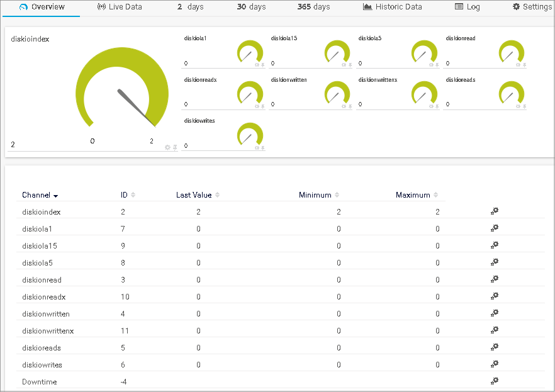Sort table by Channel column
555x392 pixels.
(x=40, y=195)
